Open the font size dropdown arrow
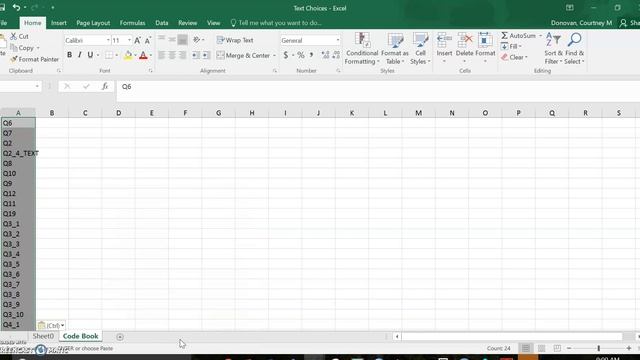The image size is (640, 360). (x=129, y=40)
